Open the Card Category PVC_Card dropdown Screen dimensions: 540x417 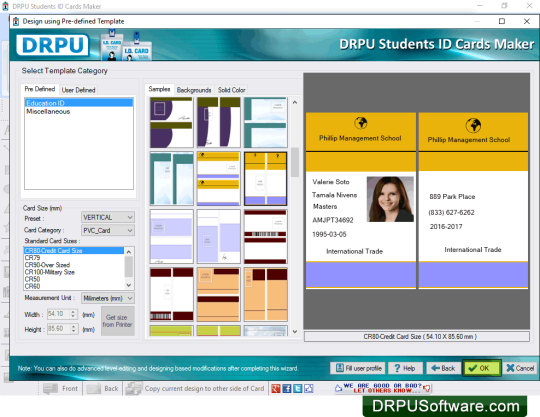tap(108, 230)
